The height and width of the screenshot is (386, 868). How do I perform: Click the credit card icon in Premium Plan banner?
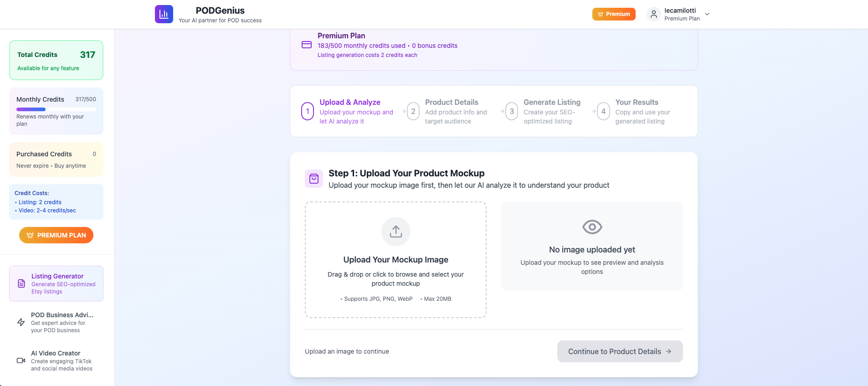[x=307, y=45]
